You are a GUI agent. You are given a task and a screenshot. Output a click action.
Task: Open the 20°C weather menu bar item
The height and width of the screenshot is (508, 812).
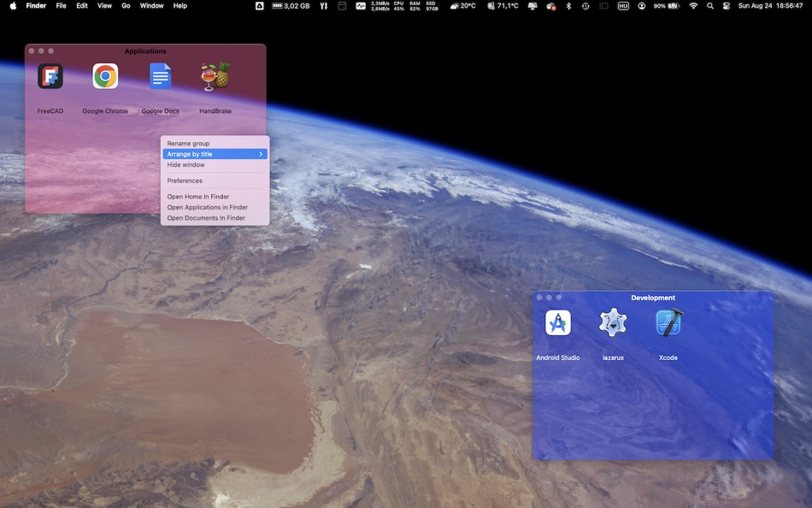point(463,6)
